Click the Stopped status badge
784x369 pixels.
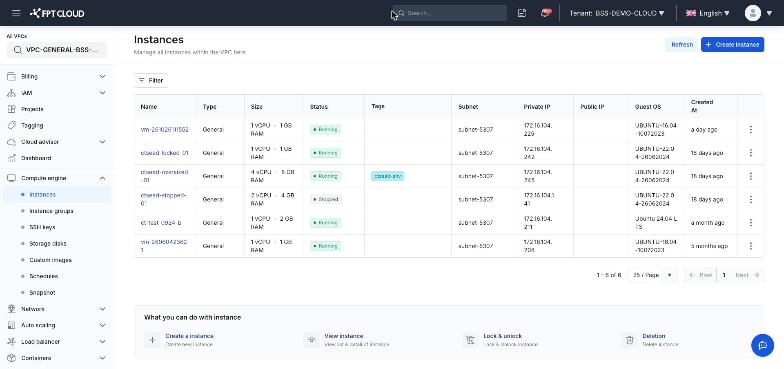[x=326, y=199]
